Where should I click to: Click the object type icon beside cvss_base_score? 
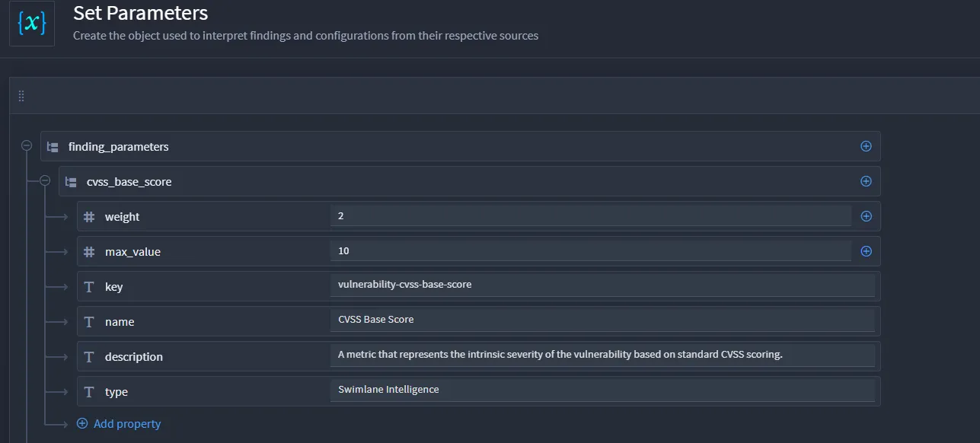coord(71,182)
